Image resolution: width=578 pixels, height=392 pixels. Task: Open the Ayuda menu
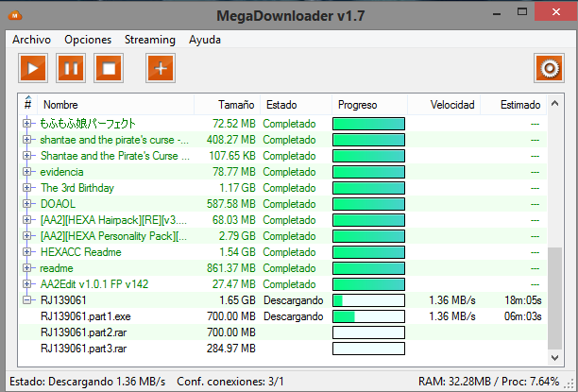(x=205, y=40)
